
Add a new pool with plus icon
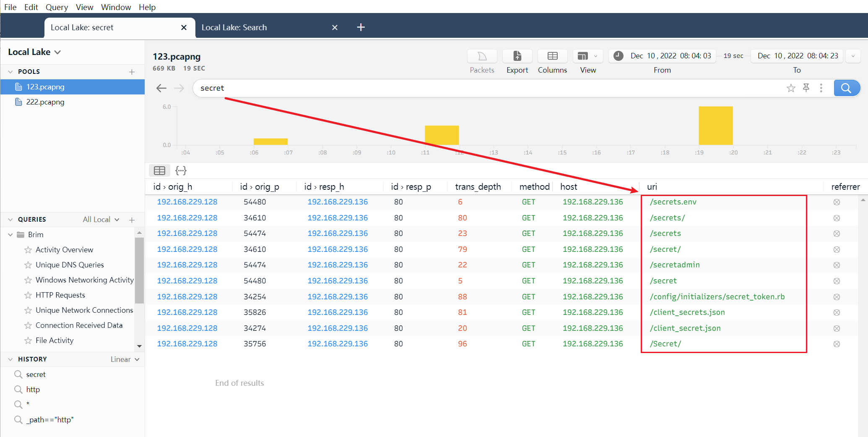132,72
